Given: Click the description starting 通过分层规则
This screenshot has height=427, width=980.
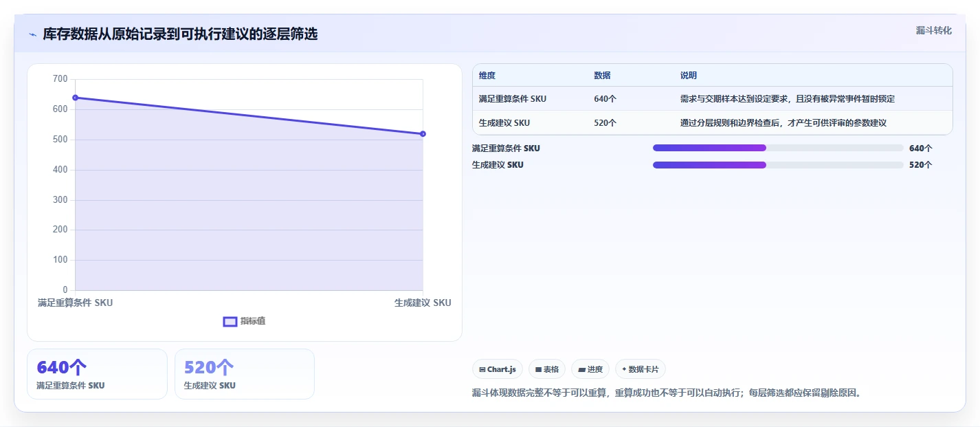Looking at the screenshot, I should coord(783,123).
